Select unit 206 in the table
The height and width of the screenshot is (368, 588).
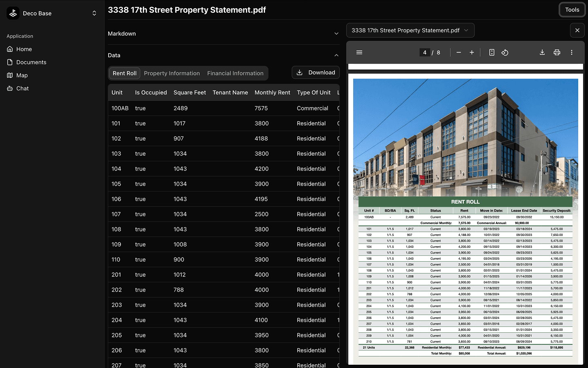[117, 350]
